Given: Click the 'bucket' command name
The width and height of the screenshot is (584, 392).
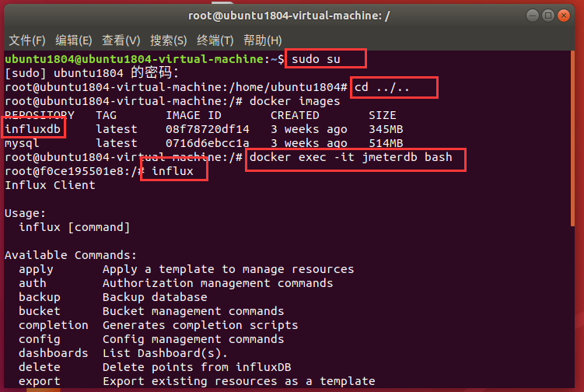Looking at the screenshot, I should [x=40, y=311].
